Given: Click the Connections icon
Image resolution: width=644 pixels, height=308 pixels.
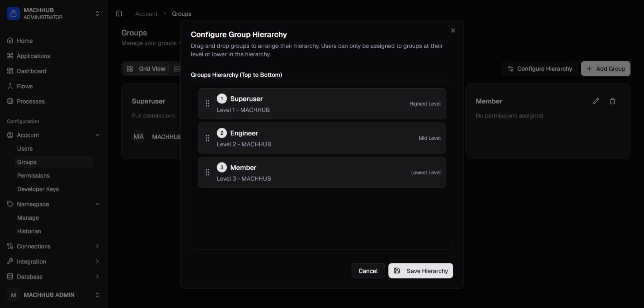Looking at the screenshot, I should click(x=10, y=246).
